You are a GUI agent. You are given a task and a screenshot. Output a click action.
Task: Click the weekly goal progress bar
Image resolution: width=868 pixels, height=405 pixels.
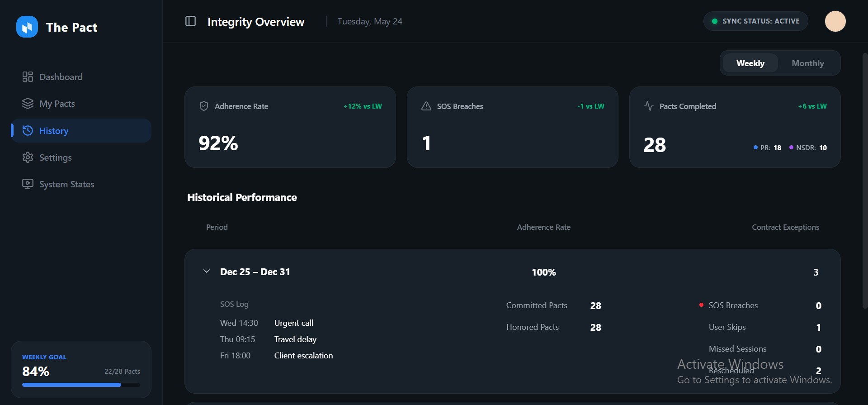pos(81,385)
